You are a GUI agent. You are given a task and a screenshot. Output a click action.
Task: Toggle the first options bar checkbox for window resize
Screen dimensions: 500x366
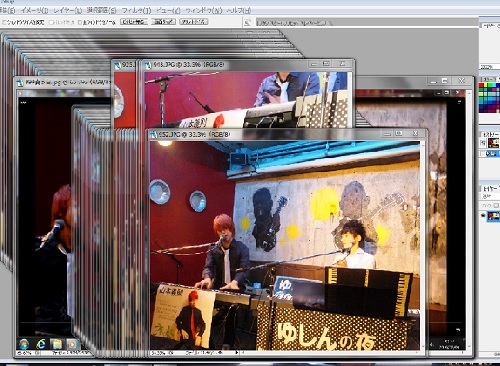click(x=4, y=22)
